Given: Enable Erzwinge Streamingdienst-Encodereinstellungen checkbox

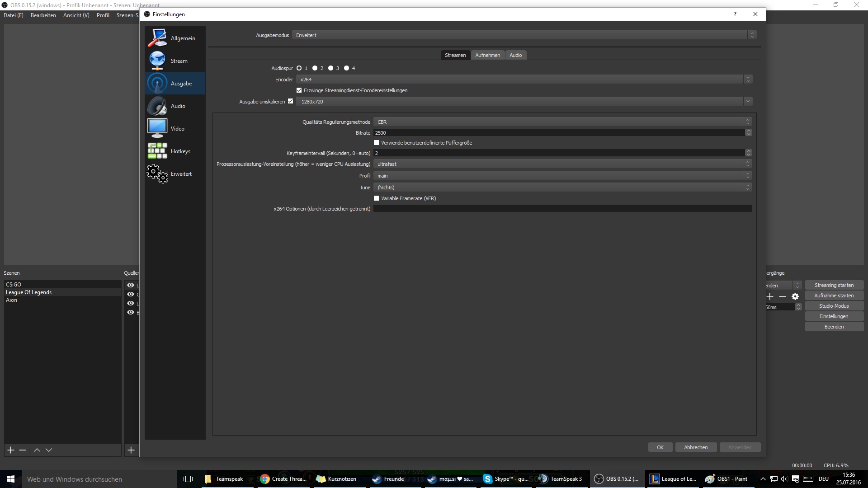Looking at the screenshot, I should point(299,90).
